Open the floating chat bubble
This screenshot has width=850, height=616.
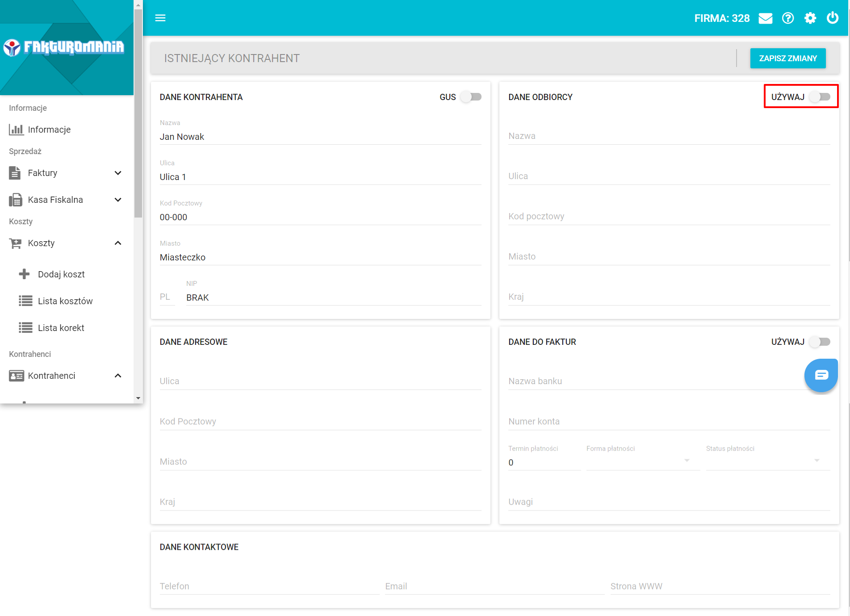tap(821, 375)
